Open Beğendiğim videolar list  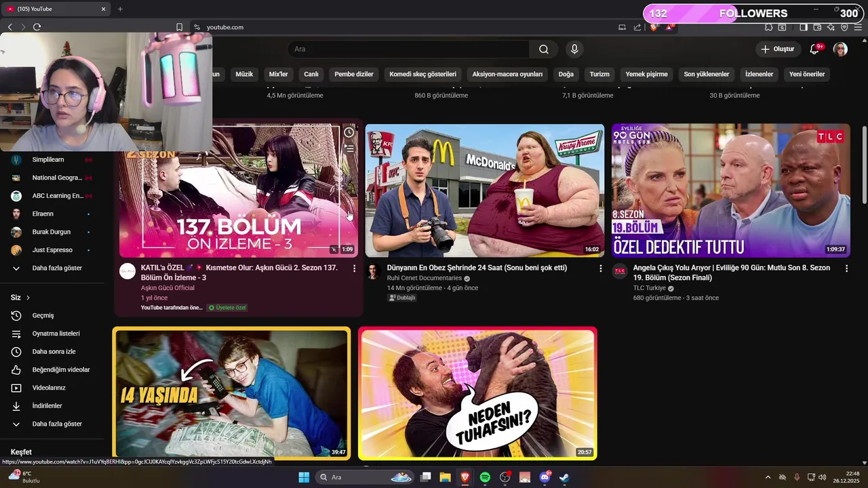click(52, 369)
